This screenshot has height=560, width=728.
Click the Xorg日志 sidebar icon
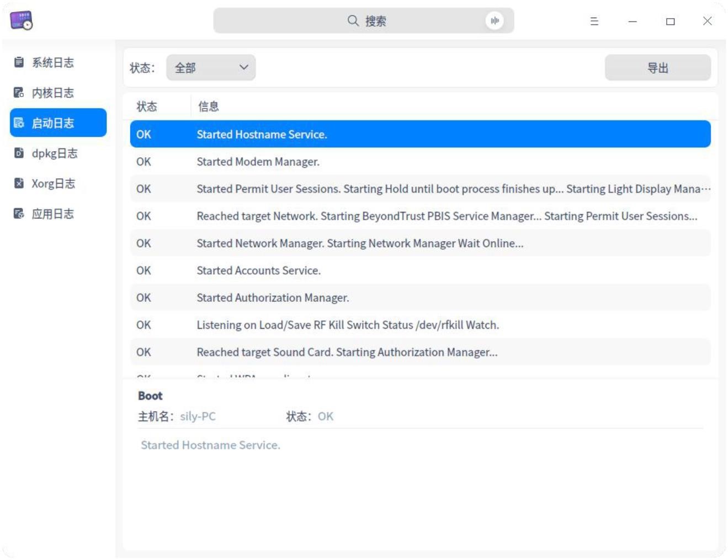(19, 183)
